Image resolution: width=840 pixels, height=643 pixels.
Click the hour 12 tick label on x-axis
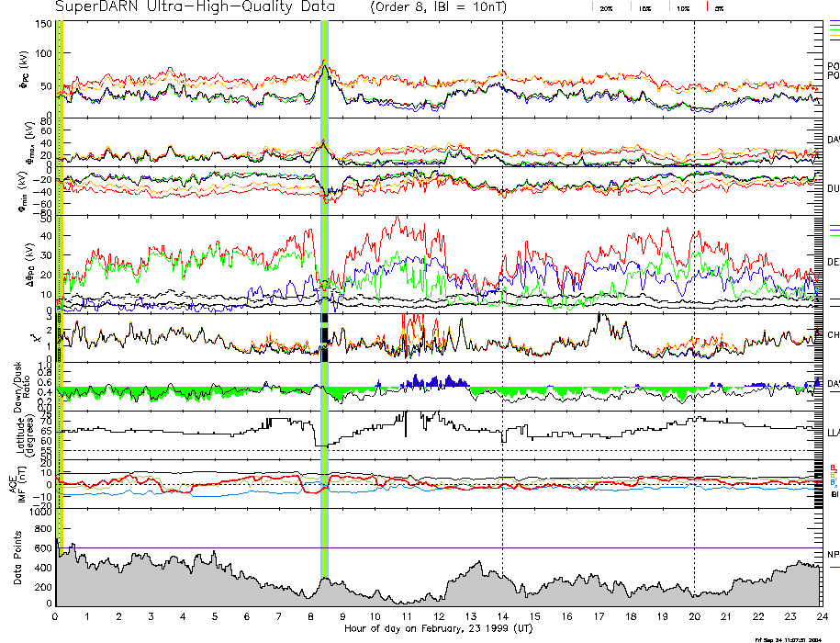[438, 616]
